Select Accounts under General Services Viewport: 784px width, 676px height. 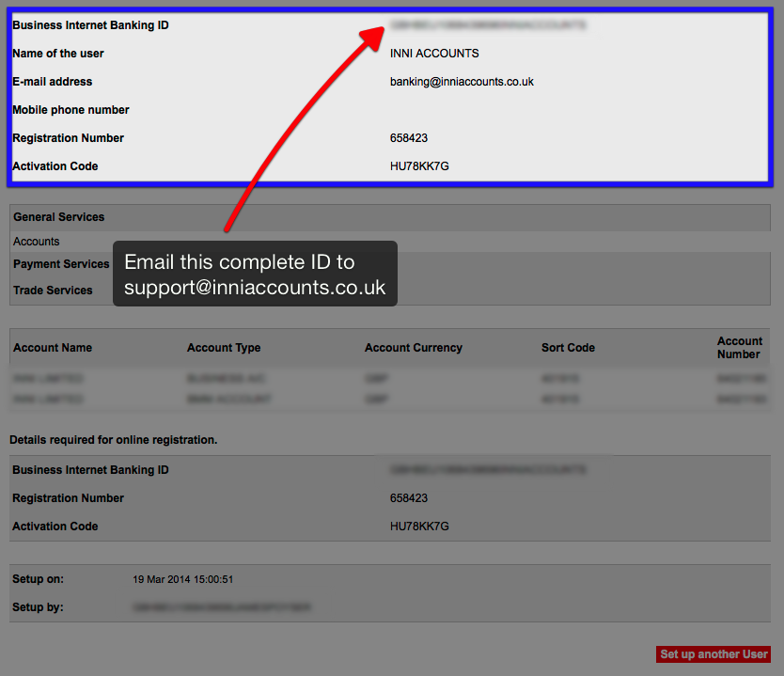pos(37,242)
